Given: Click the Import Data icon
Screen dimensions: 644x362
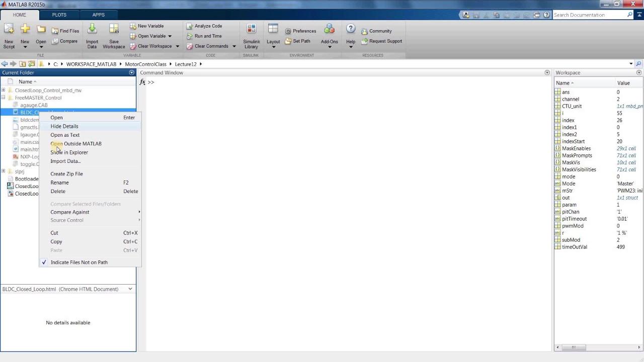Looking at the screenshot, I should pos(92,30).
